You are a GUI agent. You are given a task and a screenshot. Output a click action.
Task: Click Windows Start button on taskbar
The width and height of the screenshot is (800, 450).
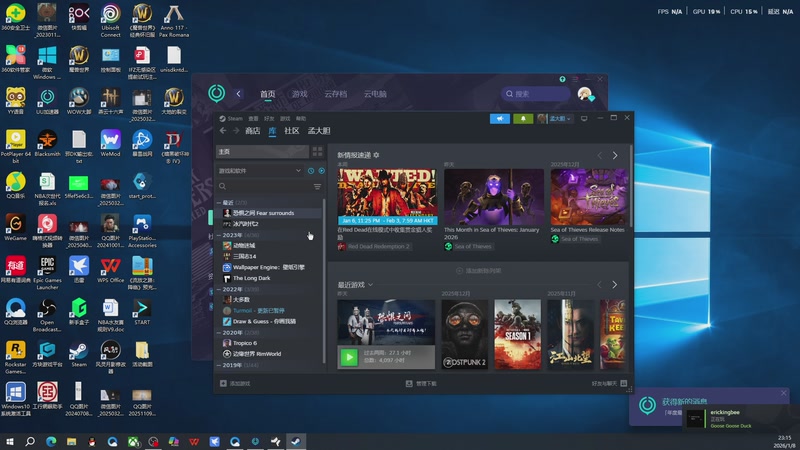point(10,441)
